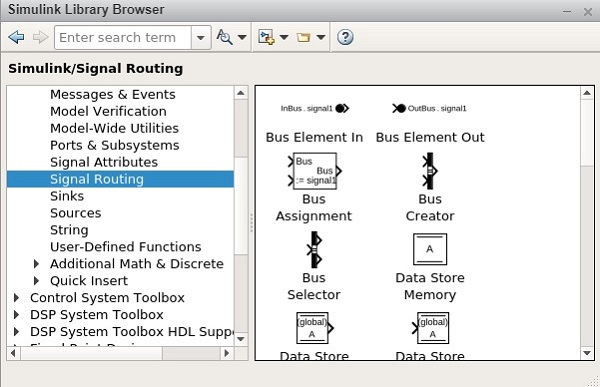Click Control System Toolbox label
600x387 pixels.
point(107,297)
